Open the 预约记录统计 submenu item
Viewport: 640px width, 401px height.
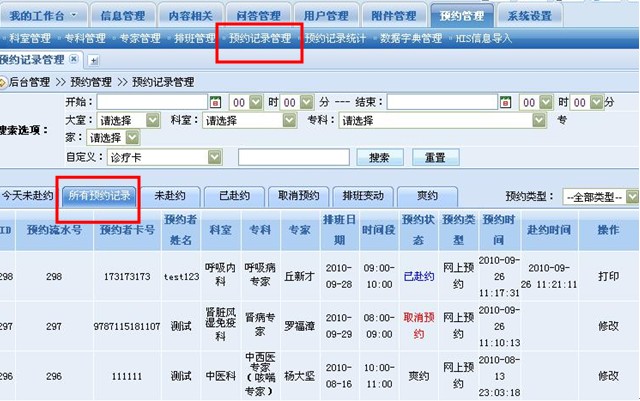[337, 38]
